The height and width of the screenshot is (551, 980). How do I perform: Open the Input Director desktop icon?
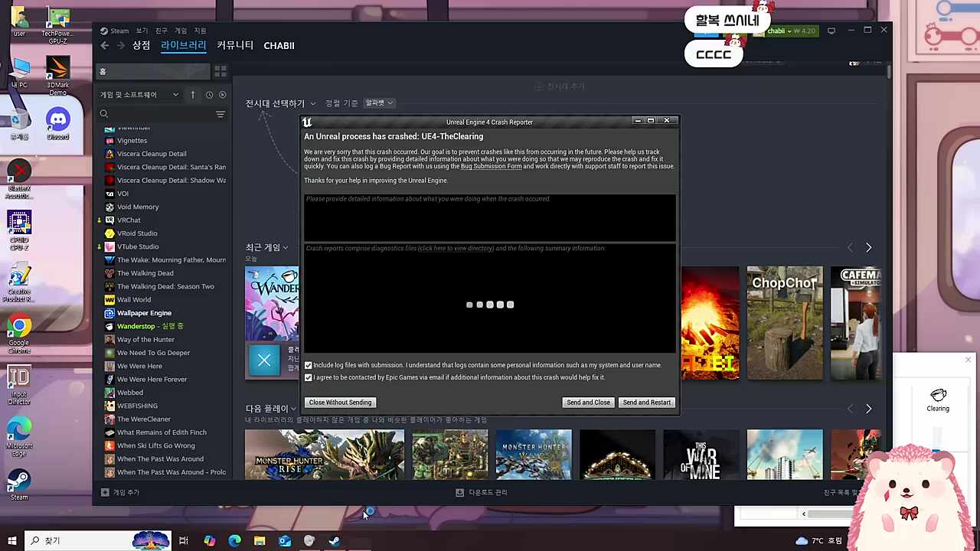(19, 385)
